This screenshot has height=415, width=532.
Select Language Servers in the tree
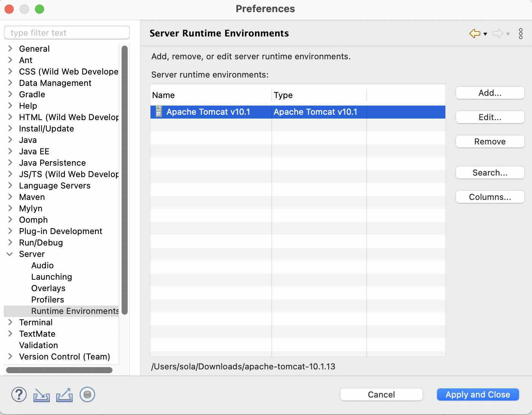[55, 185]
